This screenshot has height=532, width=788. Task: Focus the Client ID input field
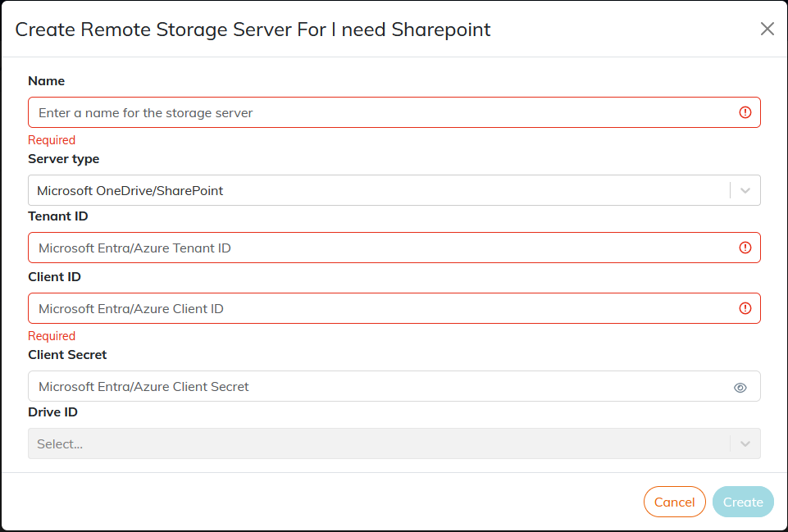(x=394, y=308)
